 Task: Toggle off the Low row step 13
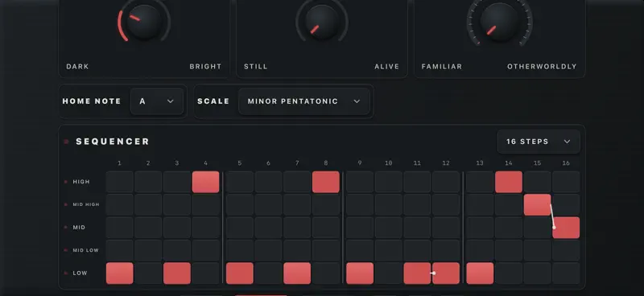point(480,273)
